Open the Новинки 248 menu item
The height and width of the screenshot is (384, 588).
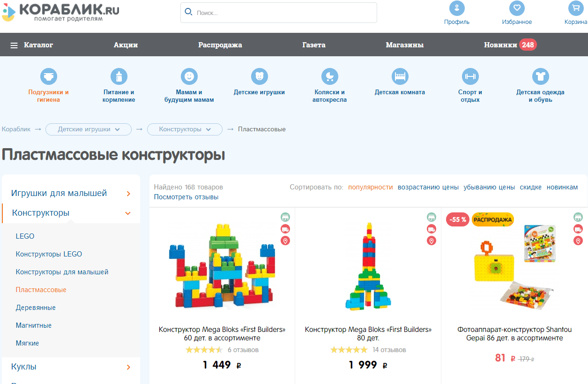click(x=510, y=45)
